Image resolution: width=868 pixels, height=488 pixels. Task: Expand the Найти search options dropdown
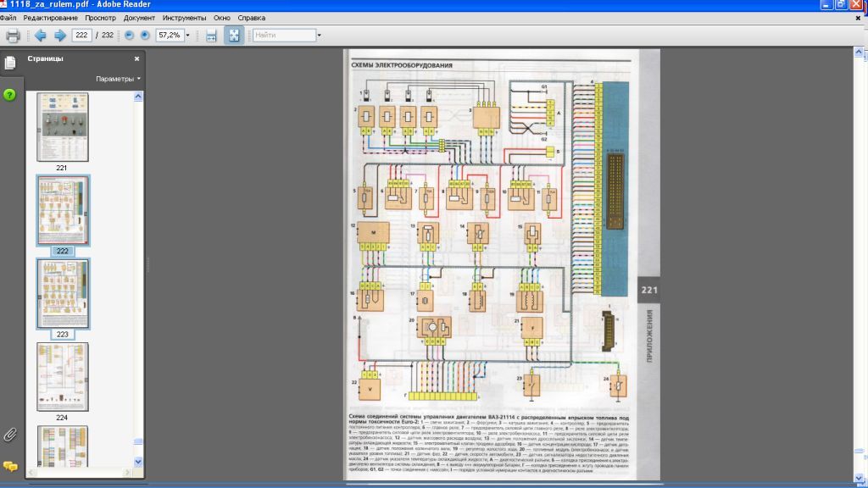(x=319, y=36)
